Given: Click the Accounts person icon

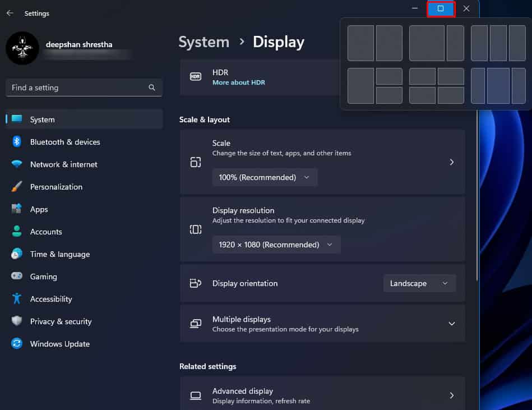Looking at the screenshot, I should pos(17,231).
